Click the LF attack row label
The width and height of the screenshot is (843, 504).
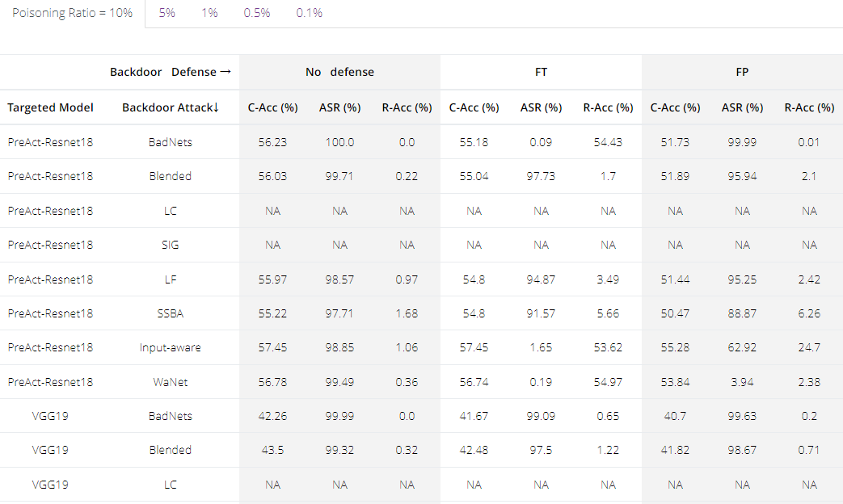171,279
